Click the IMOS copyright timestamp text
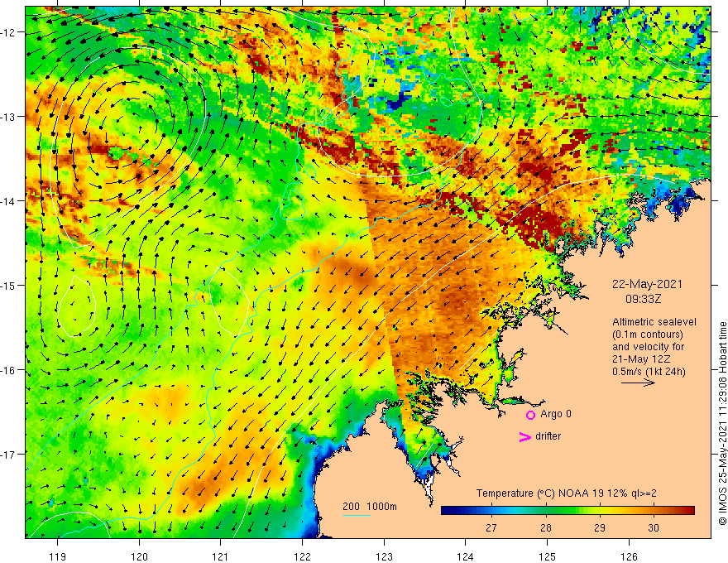Viewport: 728px width, 563px height. (x=722, y=423)
